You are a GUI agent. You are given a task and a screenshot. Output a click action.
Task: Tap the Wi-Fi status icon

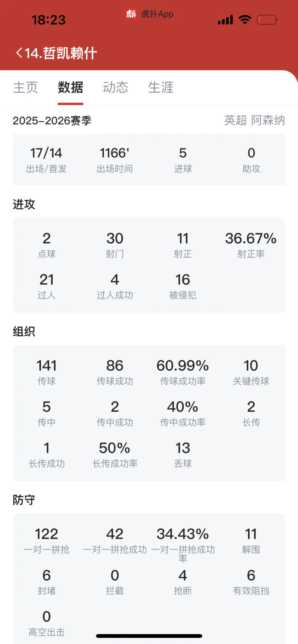point(245,19)
